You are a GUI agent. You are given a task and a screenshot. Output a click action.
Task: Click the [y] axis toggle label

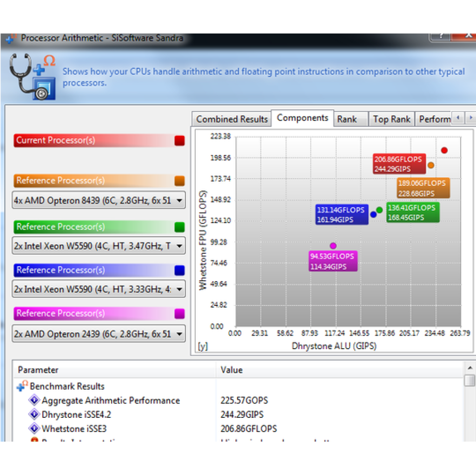203,346
